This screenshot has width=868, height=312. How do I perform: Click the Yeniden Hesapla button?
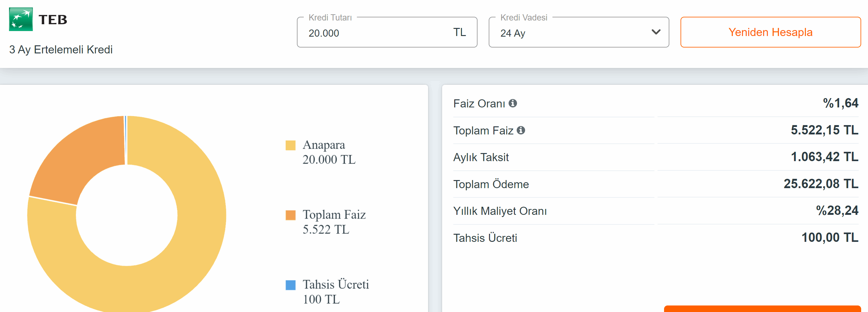click(770, 32)
